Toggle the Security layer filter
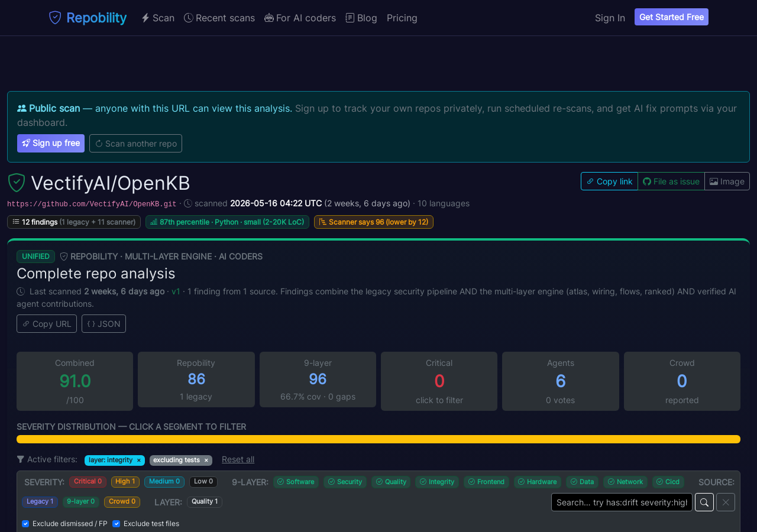The image size is (757, 532). (345, 482)
